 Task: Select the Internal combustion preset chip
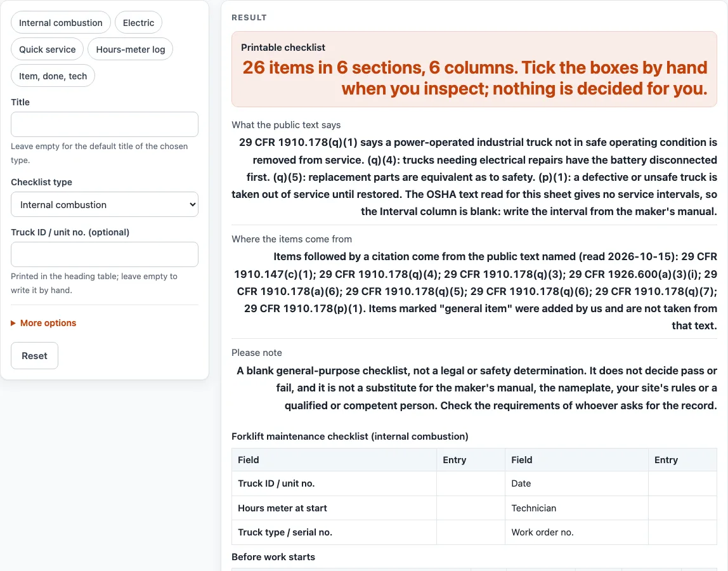coord(60,23)
